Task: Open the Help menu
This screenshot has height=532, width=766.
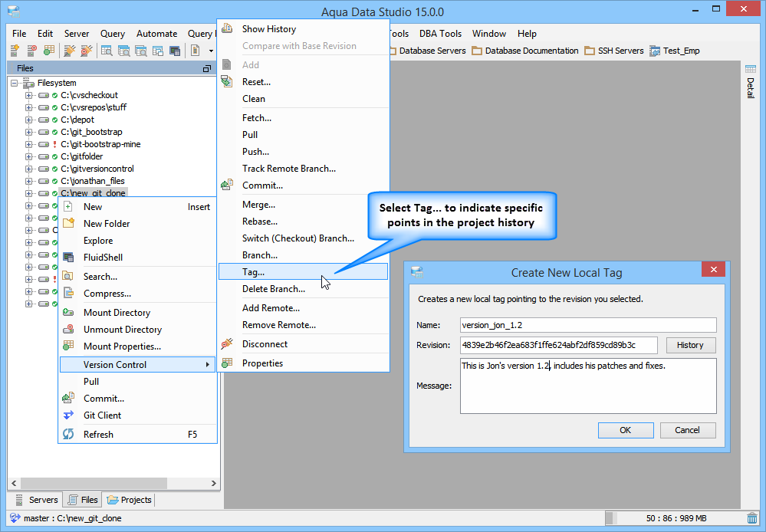Action: 527,33
